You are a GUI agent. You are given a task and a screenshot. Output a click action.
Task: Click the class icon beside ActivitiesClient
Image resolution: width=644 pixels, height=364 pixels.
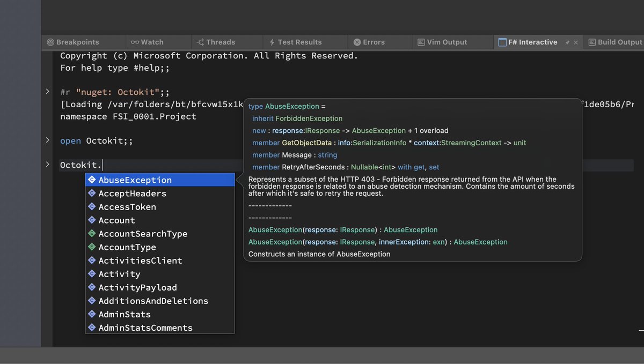[x=92, y=261]
